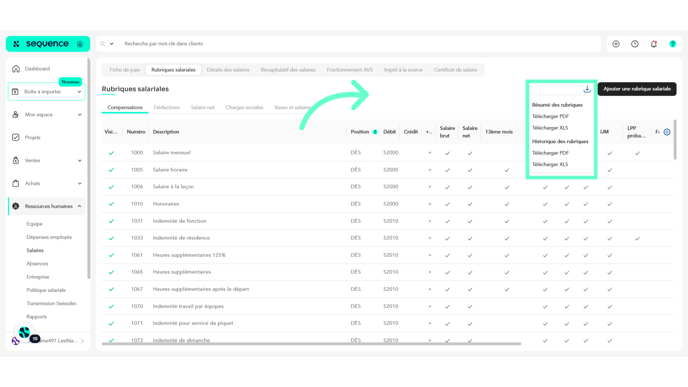Toggle visibility check for 1005 Salaire horaire
Viewport: 688px width, 387px height.
(x=111, y=170)
